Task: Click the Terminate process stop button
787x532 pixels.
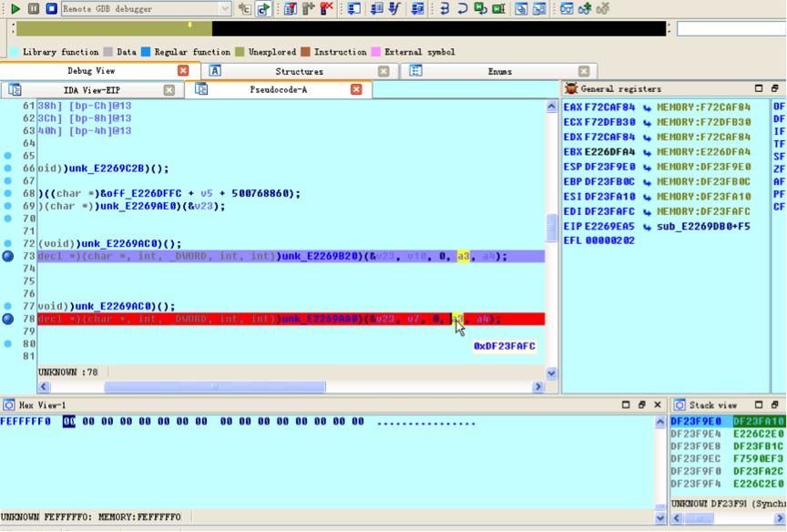Action: (x=51, y=9)
